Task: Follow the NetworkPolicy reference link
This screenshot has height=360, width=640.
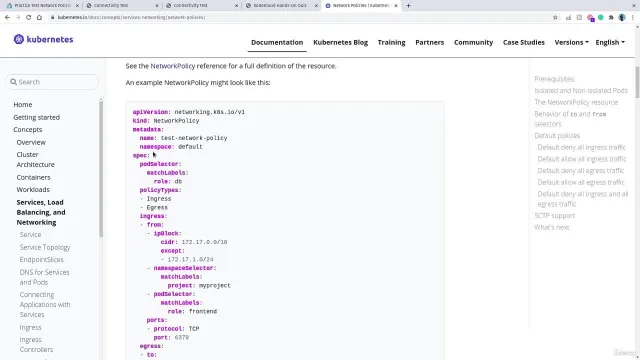Action: (173, 66)
